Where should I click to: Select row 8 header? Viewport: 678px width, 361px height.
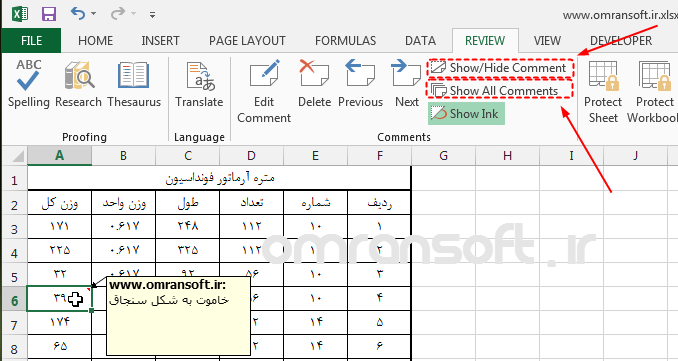point(15,348)
